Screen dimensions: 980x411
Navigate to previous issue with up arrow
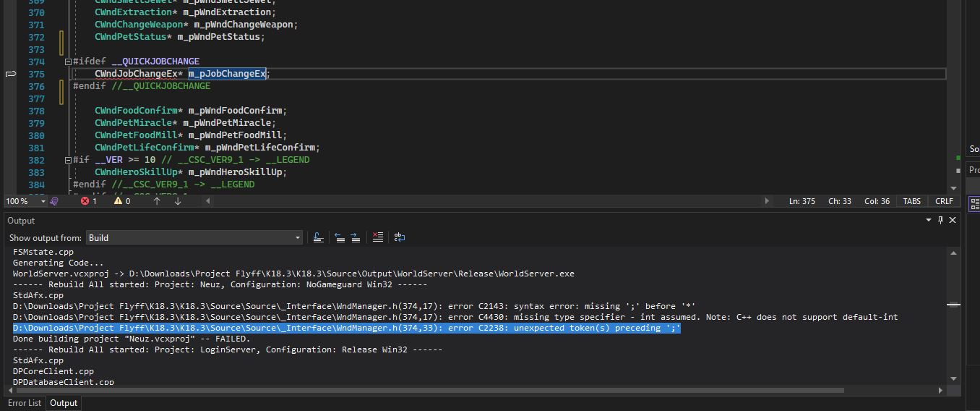pyautogui.click(x=157, y=201)
